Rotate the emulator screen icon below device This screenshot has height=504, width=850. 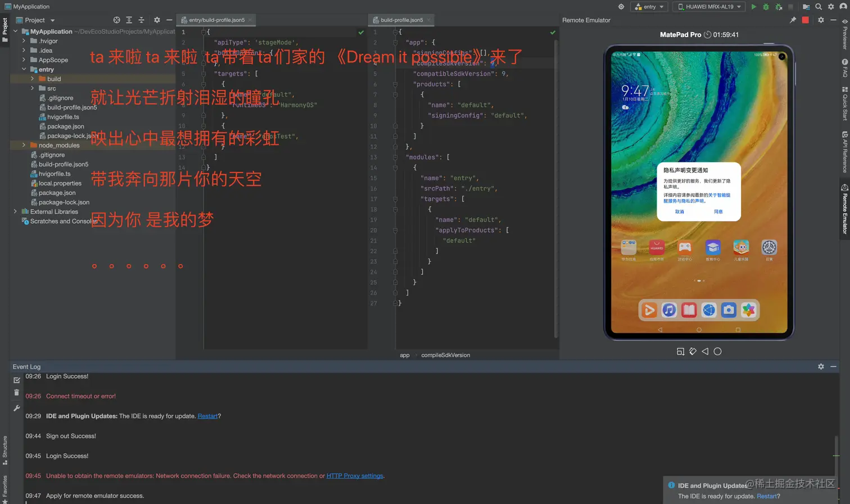[x=693, y=352]
